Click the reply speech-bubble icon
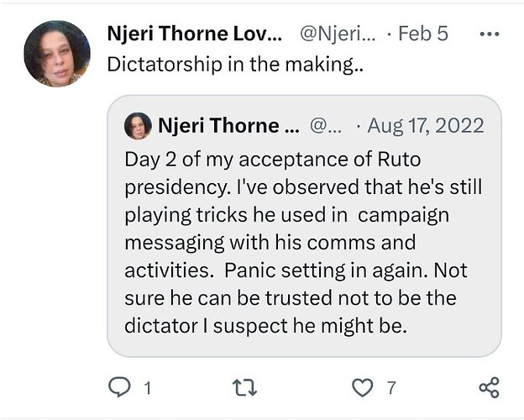524x420 pixels. (x=120, y=387)
